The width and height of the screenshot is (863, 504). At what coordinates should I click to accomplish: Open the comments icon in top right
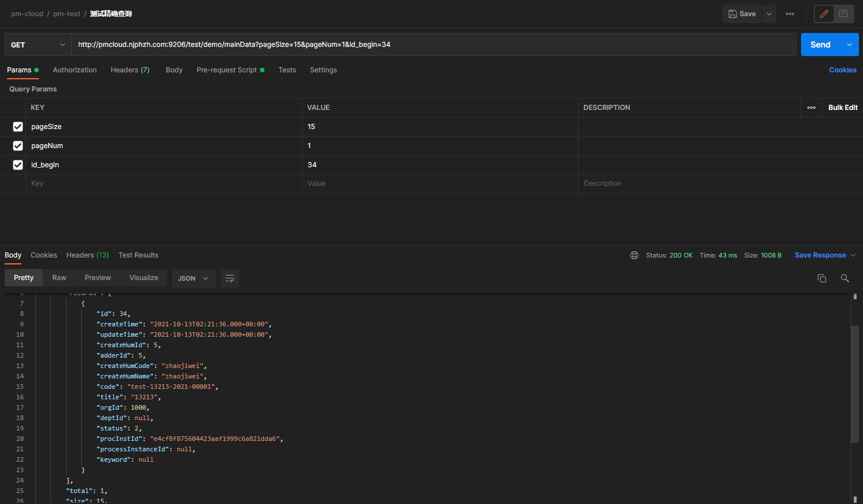pos(843,14)
